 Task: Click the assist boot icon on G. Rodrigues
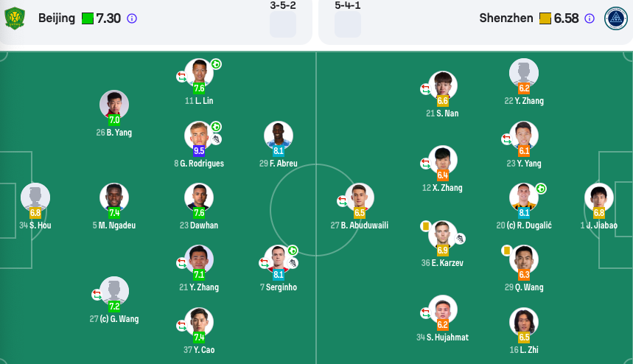click(x=217, y=139)
